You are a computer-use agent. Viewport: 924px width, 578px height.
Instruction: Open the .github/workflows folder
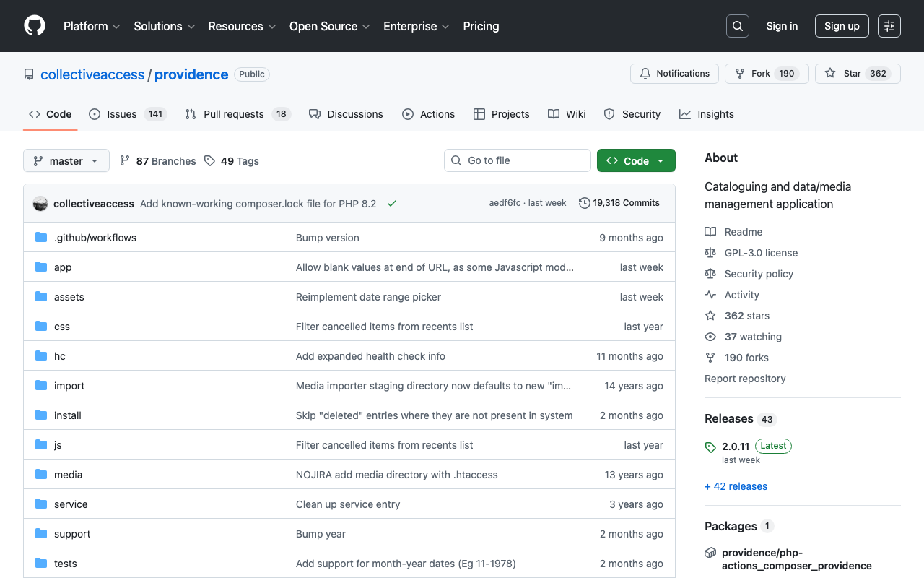click(95, 238)
